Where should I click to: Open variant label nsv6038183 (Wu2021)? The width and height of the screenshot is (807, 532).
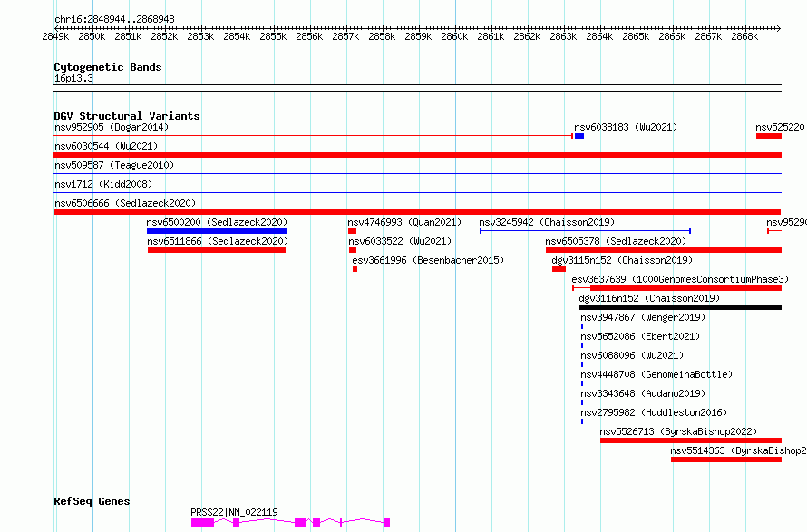pyautogui.click(x=626, y=127)
